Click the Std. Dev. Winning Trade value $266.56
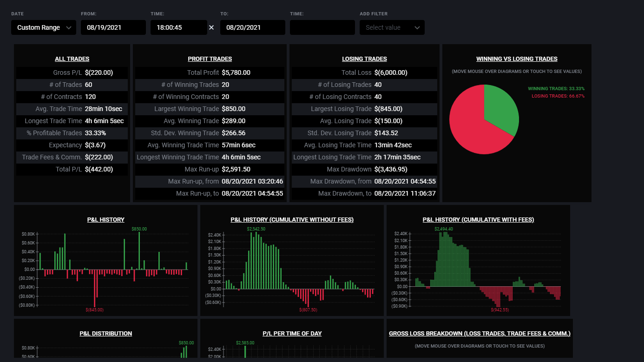The width and height of the screenshot is (644, 362). [234, 133]
